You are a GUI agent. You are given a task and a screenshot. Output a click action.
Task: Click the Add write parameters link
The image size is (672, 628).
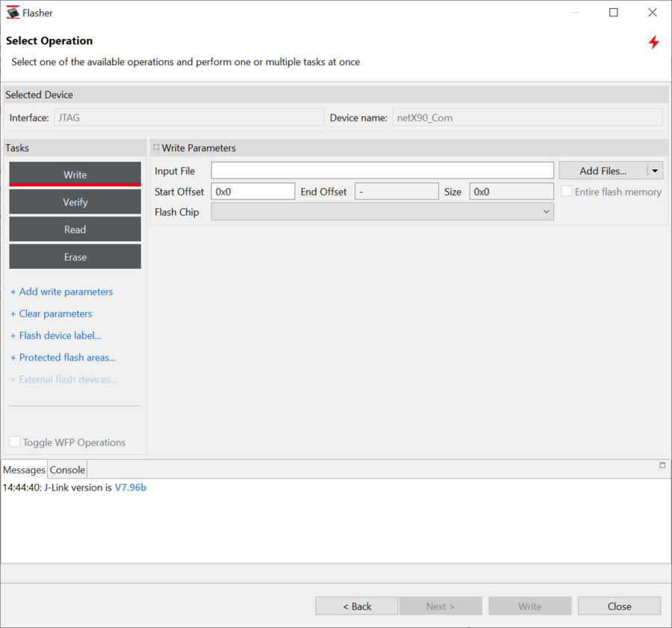click(61, 291)
